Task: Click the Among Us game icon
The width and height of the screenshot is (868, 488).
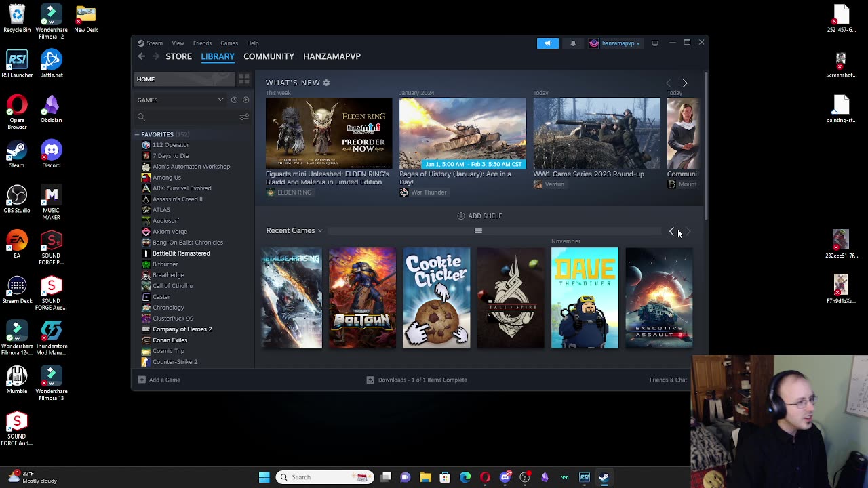Action: [x=146, y=178]
